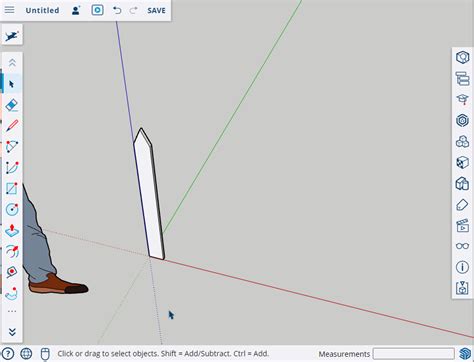Open the Styles panel

pos(462,183)
